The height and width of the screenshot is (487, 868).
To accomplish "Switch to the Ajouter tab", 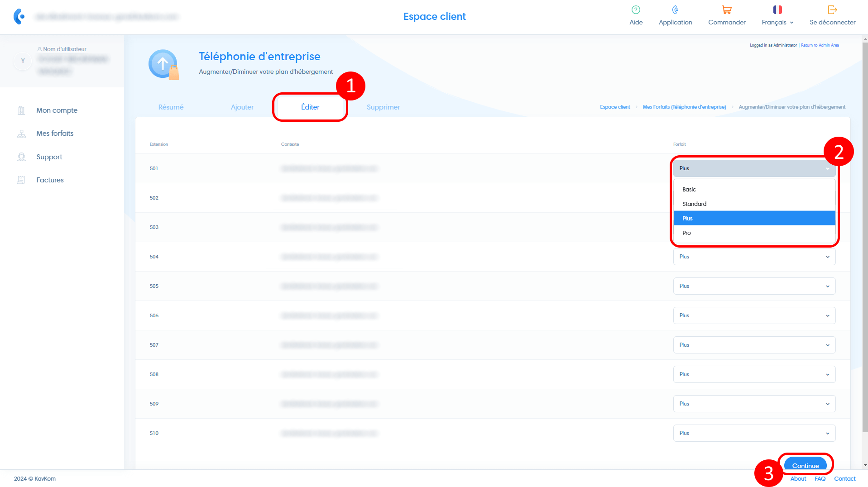I will point(242,107).
